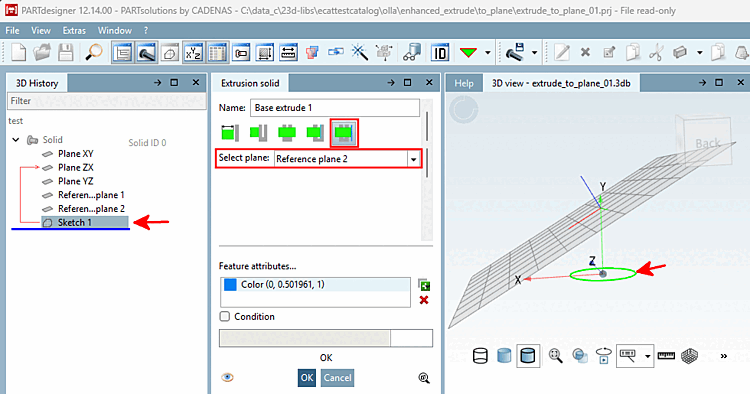Click the wireframe cylinder display icon
Viewport: 750px width, 394px height.
pos(480,356)
